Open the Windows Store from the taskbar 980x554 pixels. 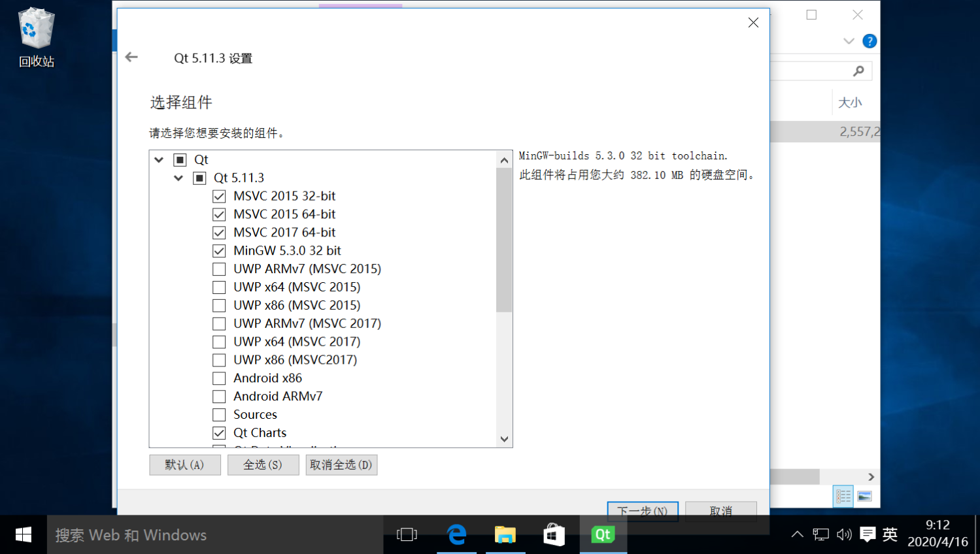(x=554, y=534)
